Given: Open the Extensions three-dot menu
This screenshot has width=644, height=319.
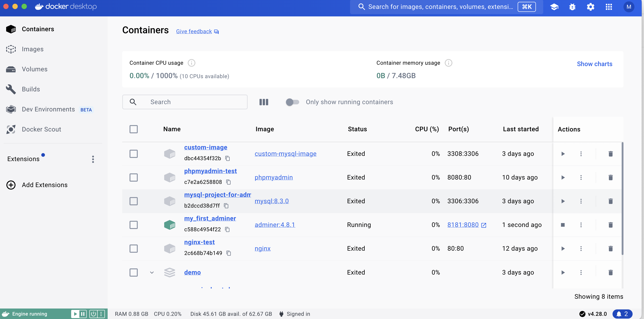Looking at the screenshot, I should [x=93, y=159].
